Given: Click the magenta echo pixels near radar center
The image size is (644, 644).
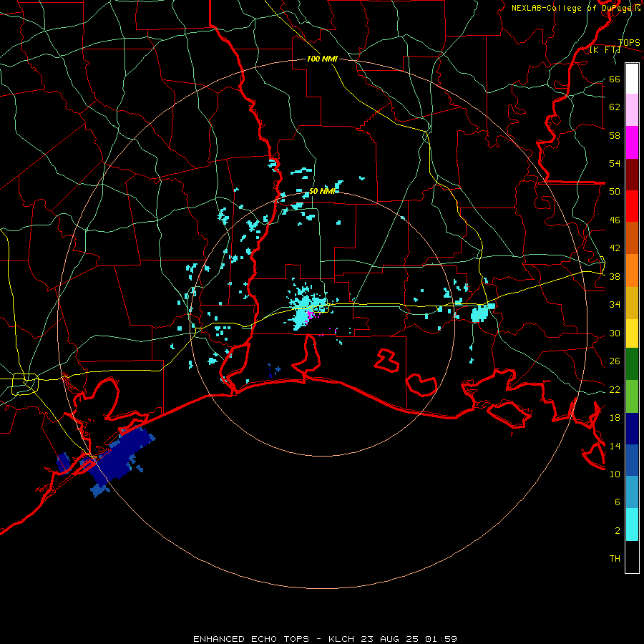Looking at the screenshot, I should tap(311, 315).
